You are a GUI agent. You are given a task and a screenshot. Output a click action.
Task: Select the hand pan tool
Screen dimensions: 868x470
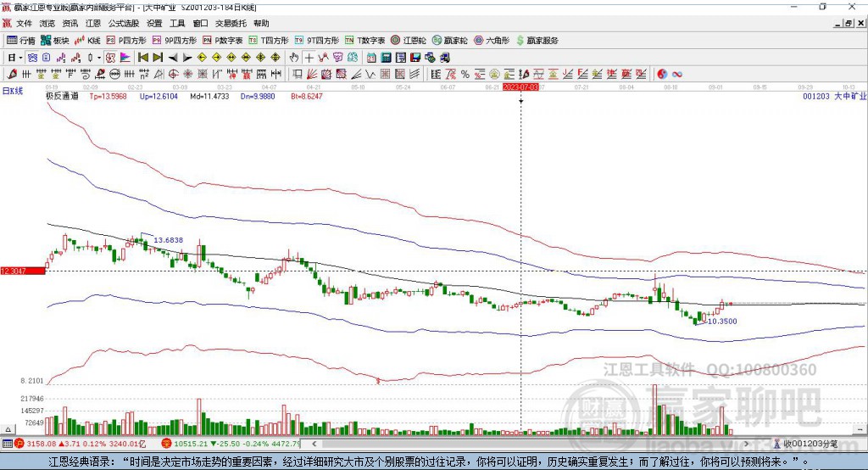(x=294, y=58)
